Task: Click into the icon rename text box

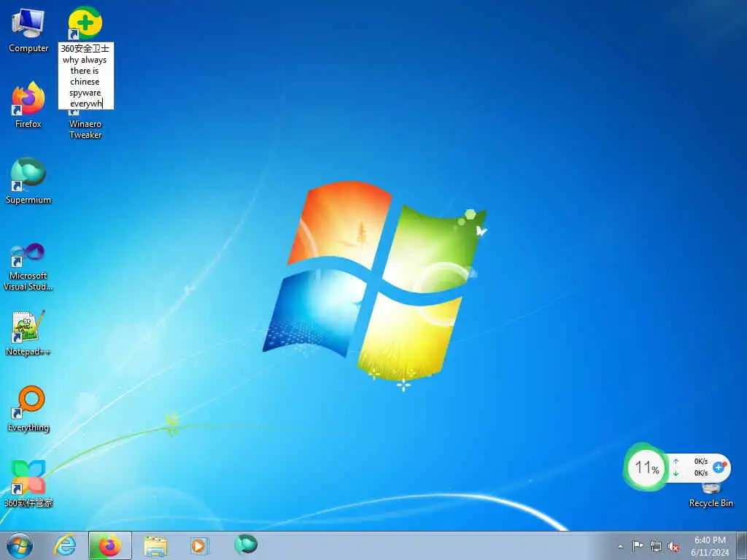Action: coord(86,76)
